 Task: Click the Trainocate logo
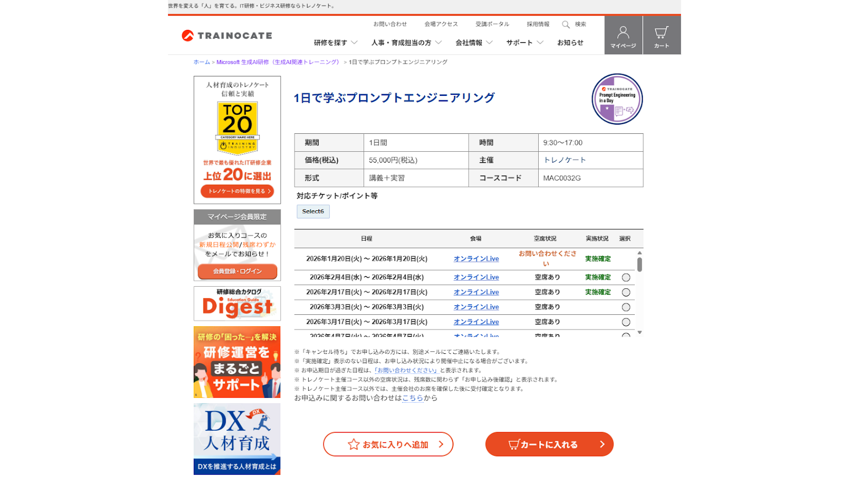(x=227, y=36)
